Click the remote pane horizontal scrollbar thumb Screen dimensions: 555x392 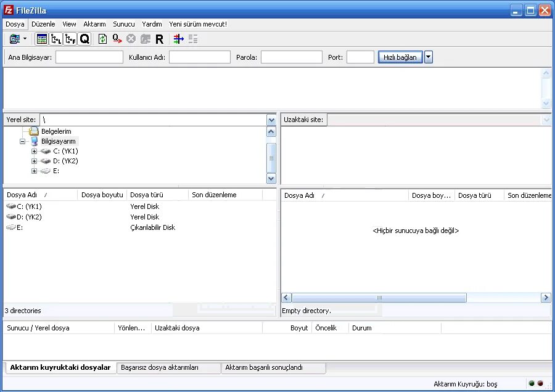coord(379,298)
